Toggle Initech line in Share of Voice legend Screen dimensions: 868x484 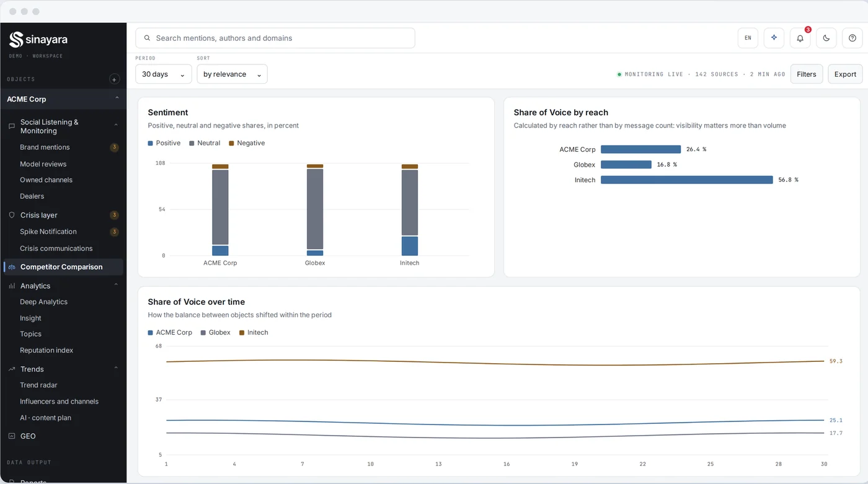click(254, 333)
